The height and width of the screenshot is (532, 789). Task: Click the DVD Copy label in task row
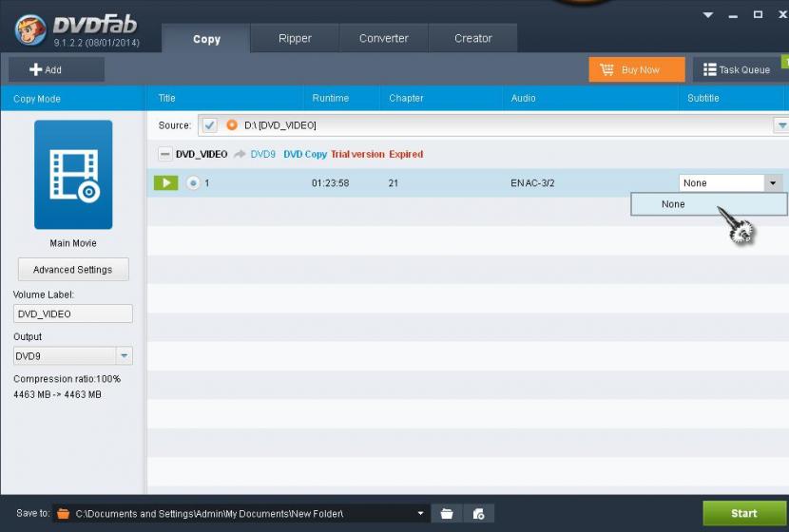(305, 154)
